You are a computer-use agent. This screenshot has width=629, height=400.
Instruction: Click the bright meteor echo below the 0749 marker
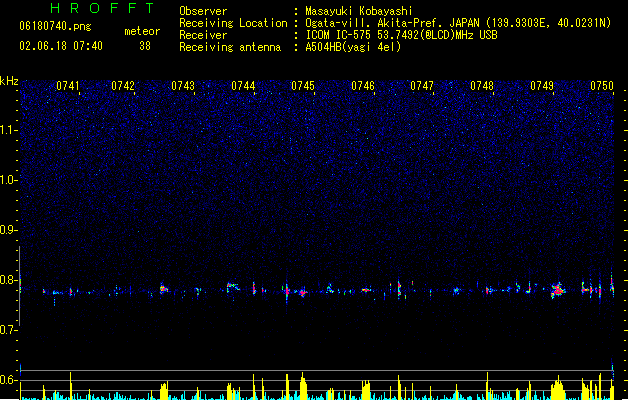[x=558, y=290]
